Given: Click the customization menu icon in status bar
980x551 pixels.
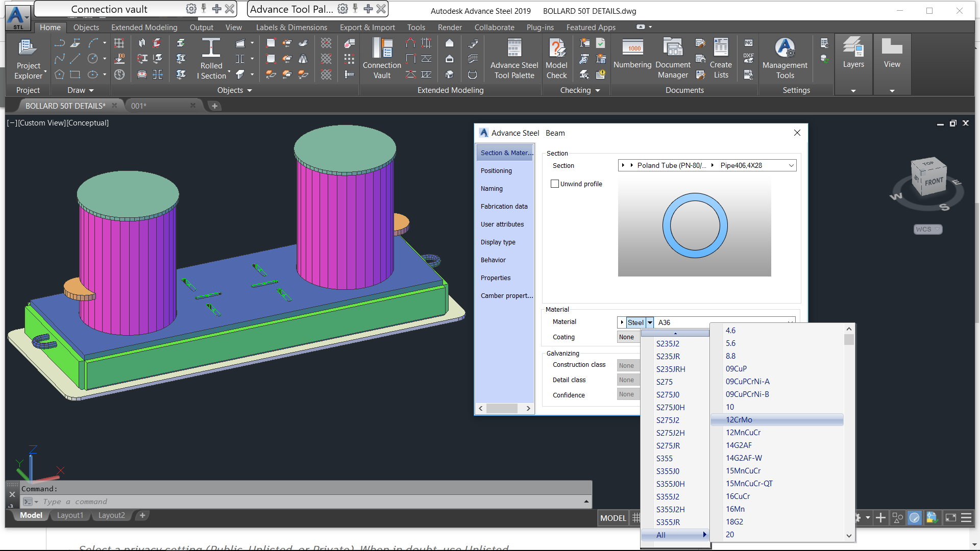Looking at the screenshot, I should [966, 518].
